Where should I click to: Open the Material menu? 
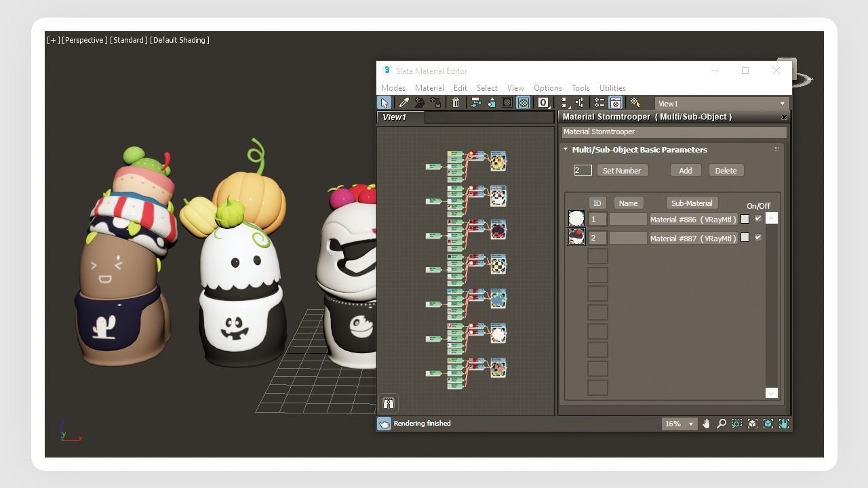tap(429, 88)
